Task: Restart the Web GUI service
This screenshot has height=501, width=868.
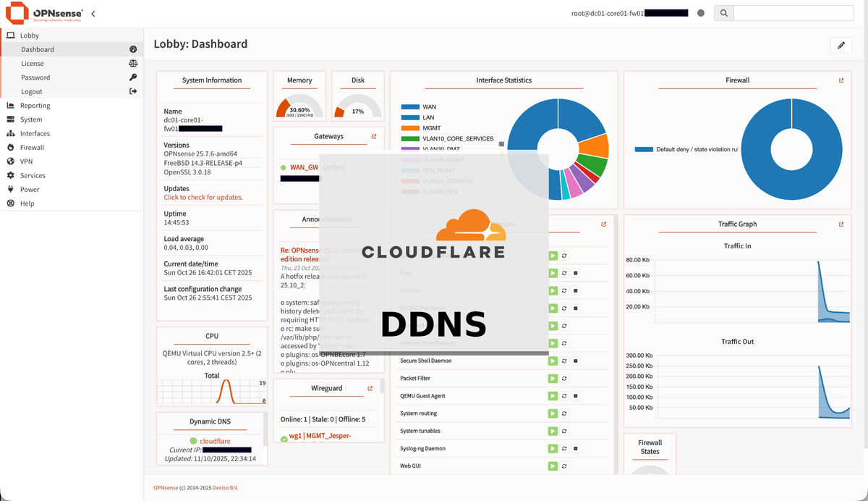Action: coord(563,466)
